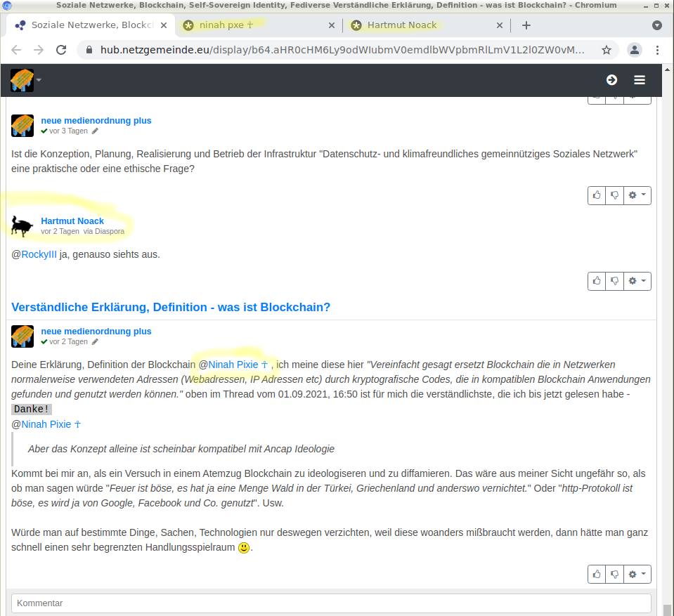674x616 pixels.
Task: Open the hamburger menu in header
Action: click(639, 80)
